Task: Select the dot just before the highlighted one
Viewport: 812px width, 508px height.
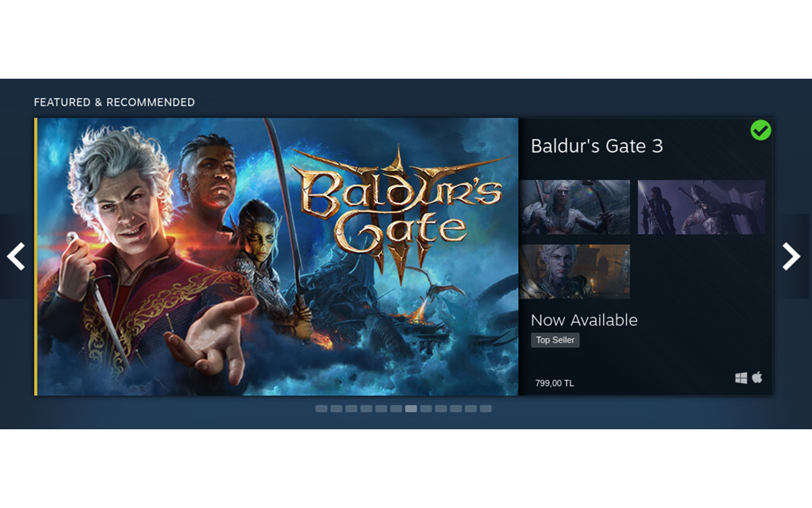Action: [396, 408]
